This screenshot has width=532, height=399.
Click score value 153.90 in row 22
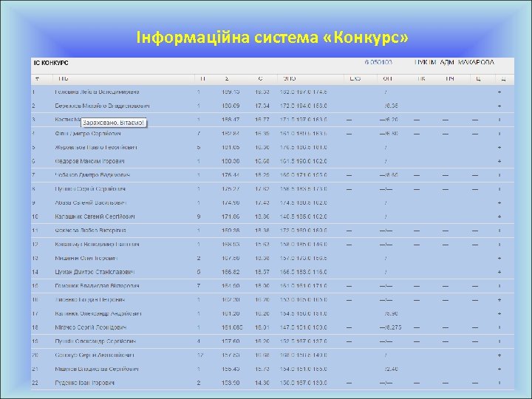click(231, 383)
